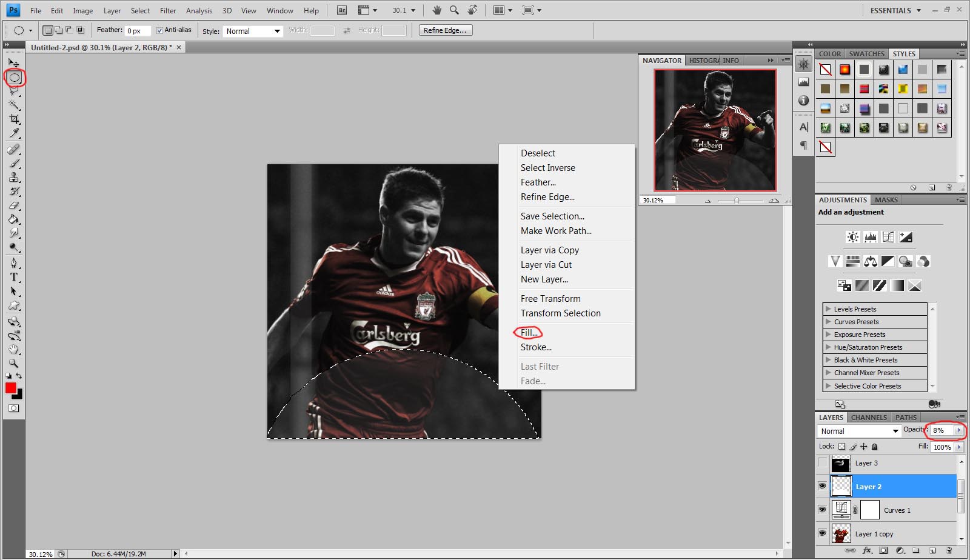Lock transparent pixels on the layer
Viewport: 970px width, 560px height.
coord(841,447)
